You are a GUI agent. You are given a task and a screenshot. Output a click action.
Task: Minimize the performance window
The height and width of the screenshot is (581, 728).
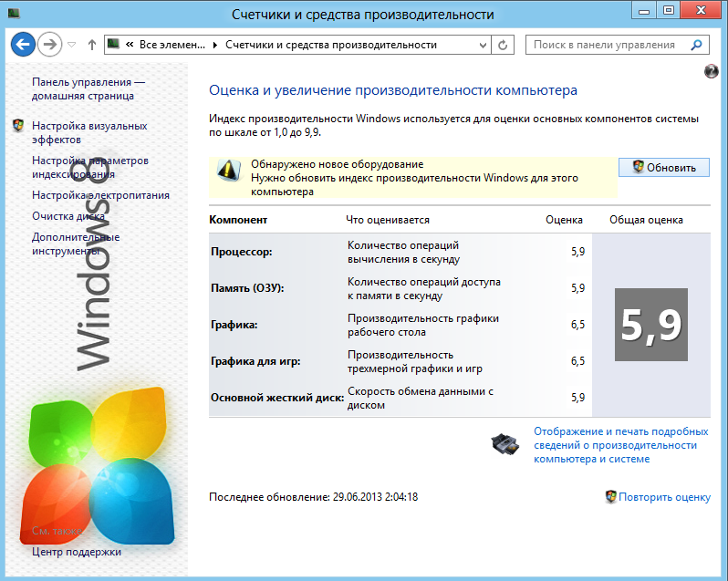[644, 10]
